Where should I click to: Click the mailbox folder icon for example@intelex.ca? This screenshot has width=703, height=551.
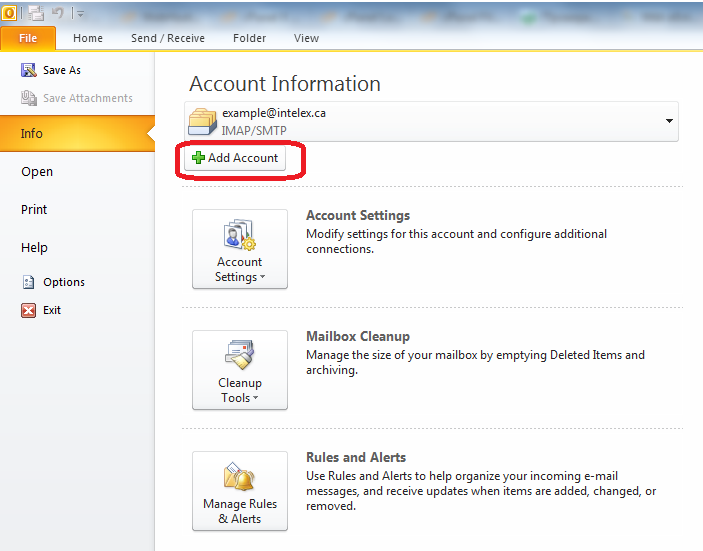click(202, 121)
